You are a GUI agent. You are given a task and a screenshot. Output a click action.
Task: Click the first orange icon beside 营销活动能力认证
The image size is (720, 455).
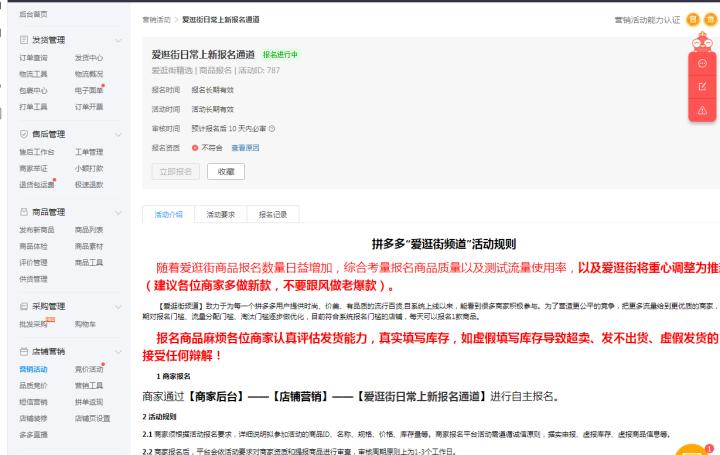pyautogui.click(x=693, y=20)
